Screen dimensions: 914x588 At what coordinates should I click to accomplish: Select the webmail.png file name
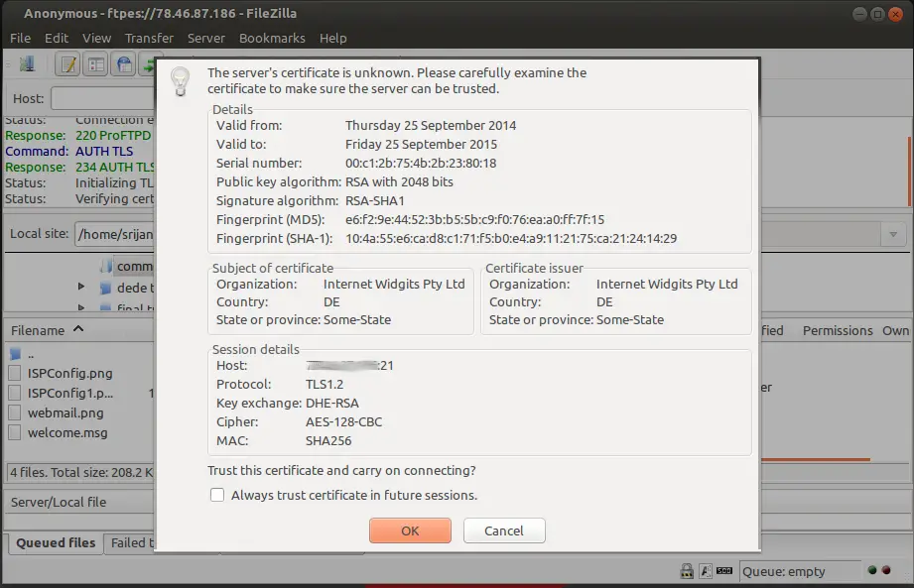click(x=65, y=412)
